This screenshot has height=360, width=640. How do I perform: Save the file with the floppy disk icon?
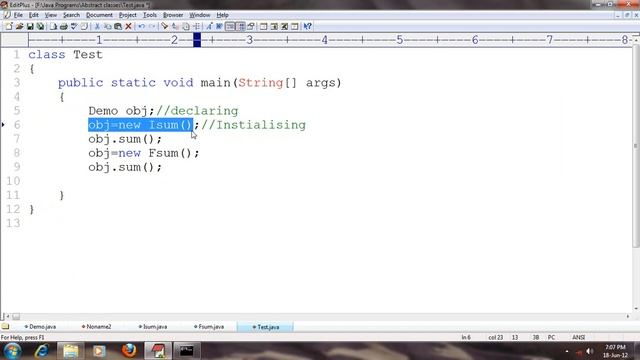point(30,27)
